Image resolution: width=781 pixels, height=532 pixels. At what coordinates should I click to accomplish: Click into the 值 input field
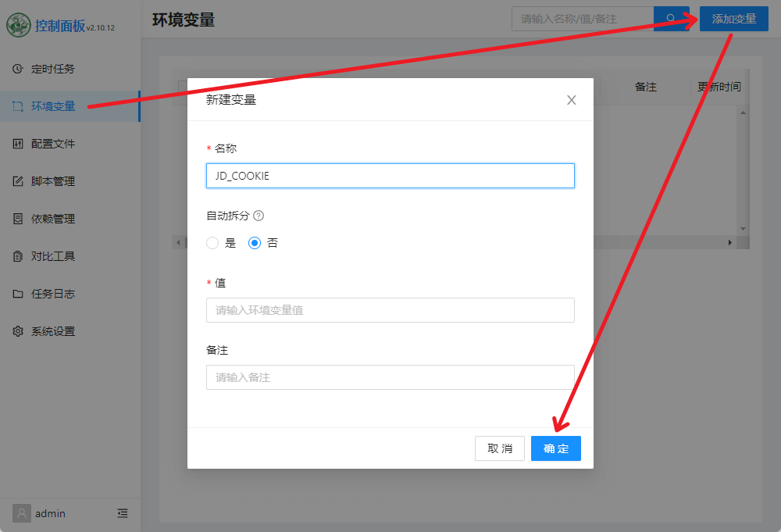click(x=390, y=310)
